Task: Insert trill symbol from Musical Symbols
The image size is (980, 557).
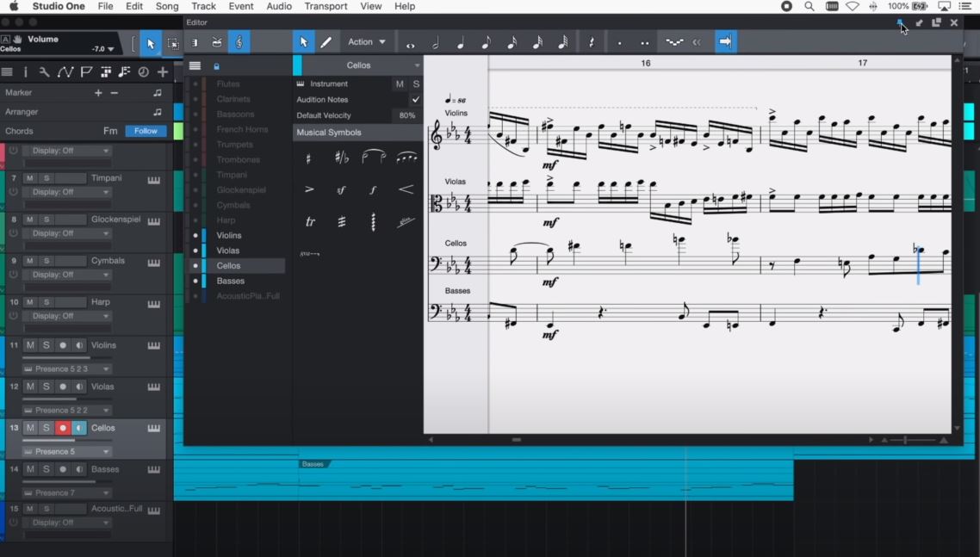Action: (310, 222)
